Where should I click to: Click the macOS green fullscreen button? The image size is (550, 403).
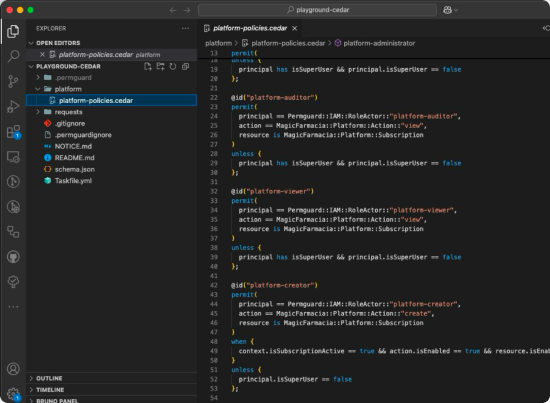click(31, 10)
